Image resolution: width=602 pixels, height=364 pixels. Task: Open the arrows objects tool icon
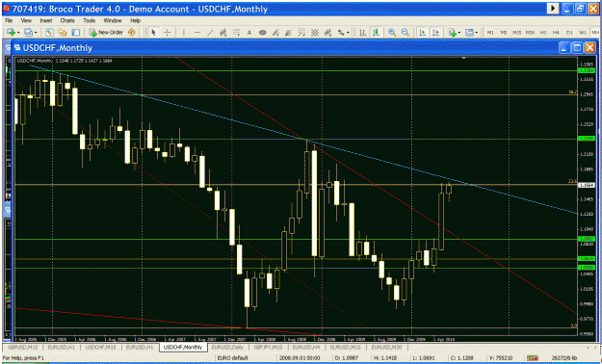click(341, 33)
